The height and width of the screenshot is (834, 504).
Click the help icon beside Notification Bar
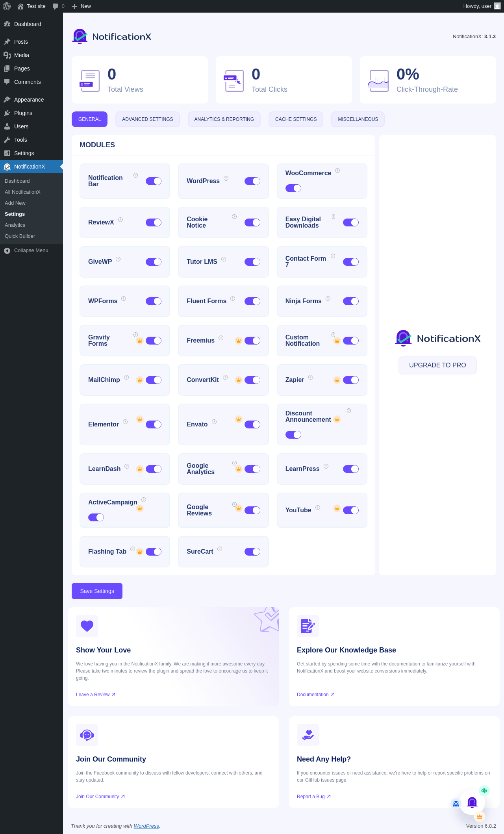(x=135, y=175)
